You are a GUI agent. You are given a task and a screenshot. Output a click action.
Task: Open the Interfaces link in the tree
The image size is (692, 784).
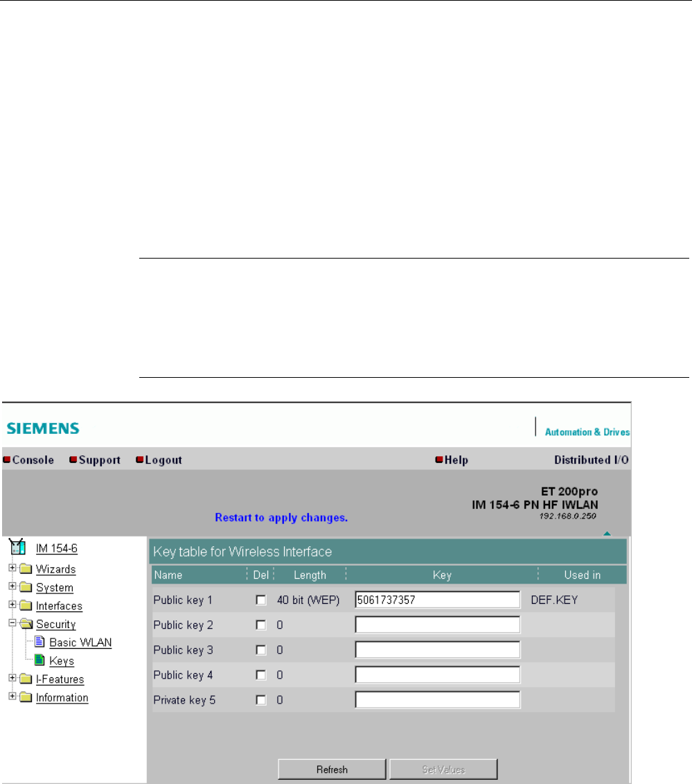[x=59, y=606]
